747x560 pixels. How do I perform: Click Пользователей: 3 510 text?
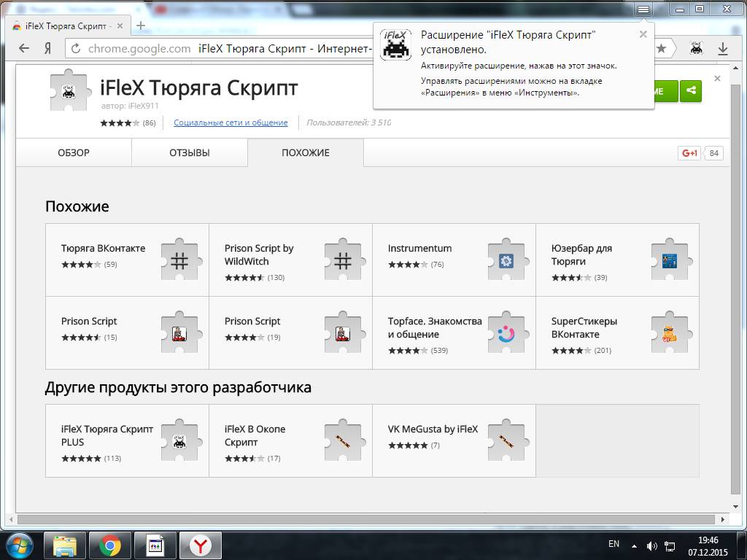349,122
